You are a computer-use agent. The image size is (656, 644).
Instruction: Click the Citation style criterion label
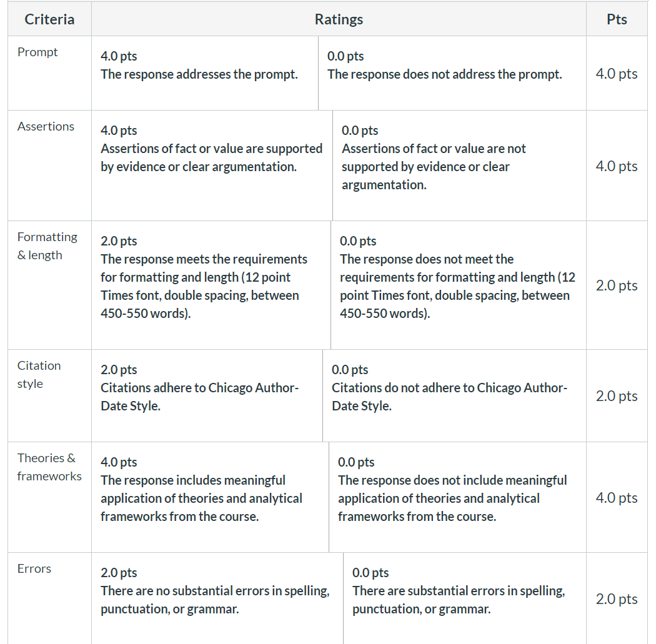tap(39, 374)
